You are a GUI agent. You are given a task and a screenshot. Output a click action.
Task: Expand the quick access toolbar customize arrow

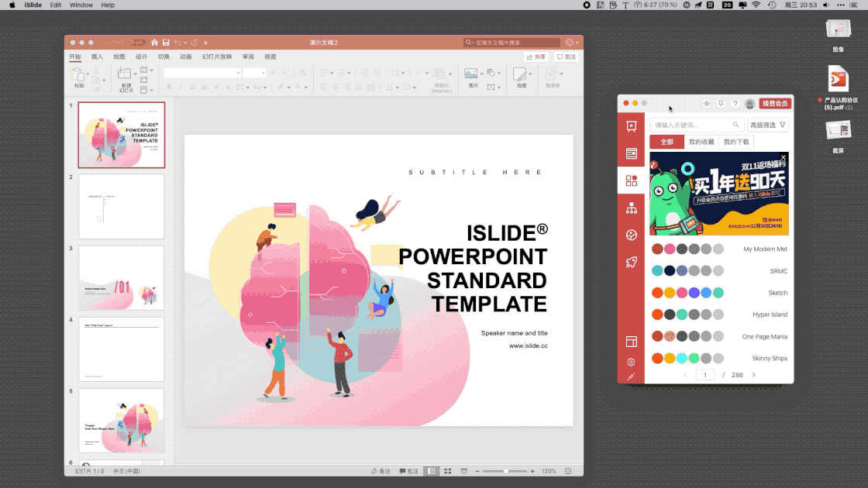pos(205,43)
